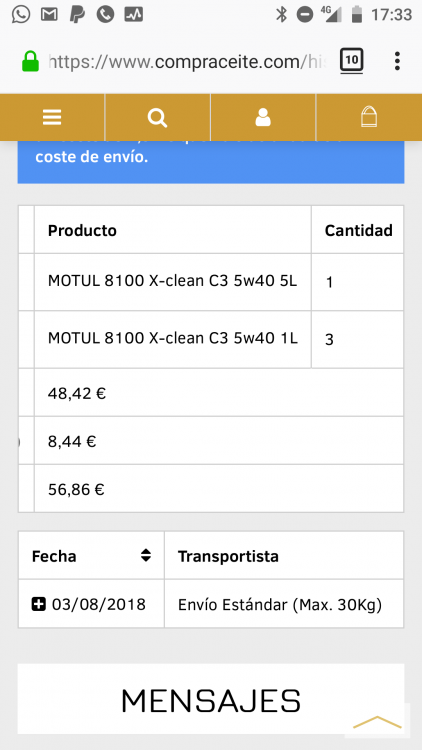Open the user account icon

263,117
